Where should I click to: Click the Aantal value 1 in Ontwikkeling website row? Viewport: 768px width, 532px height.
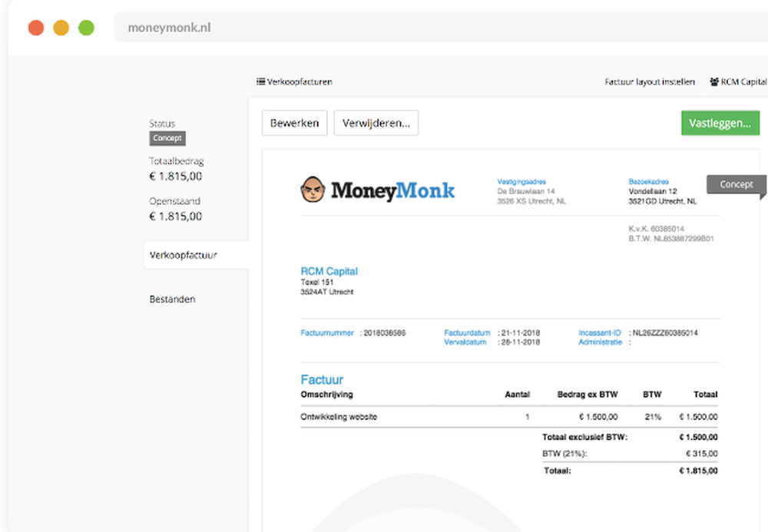tap(528, 417)
